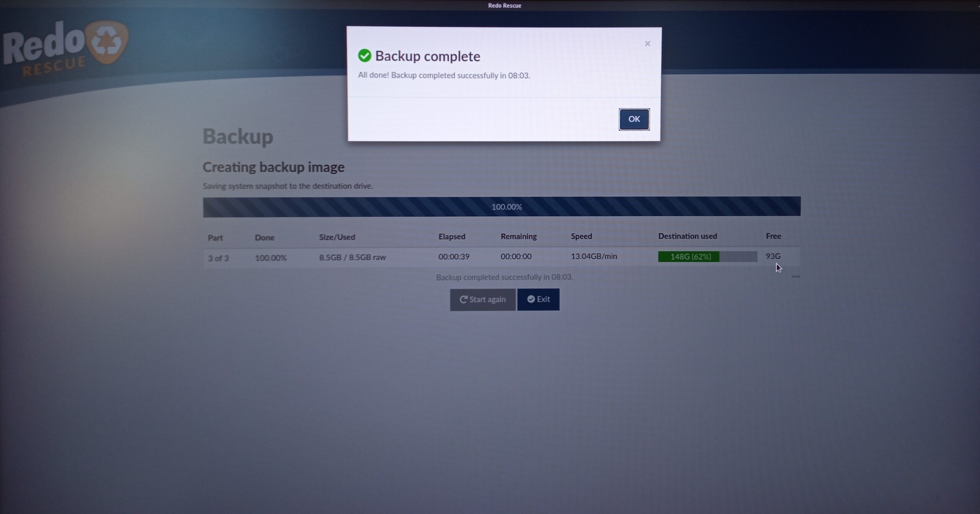Click the 13.04GB/min speed value
The width and height of the screenshot is (980, 514).
tap(594, 256)
